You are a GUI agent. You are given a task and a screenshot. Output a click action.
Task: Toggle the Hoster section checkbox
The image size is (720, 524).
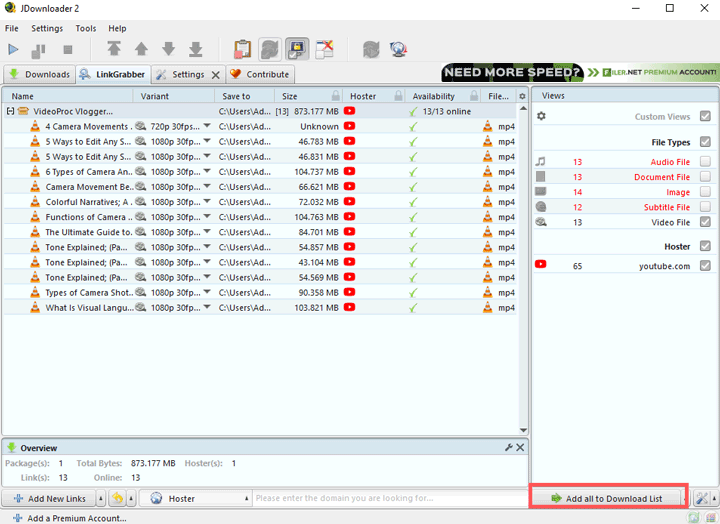point(705,246)
